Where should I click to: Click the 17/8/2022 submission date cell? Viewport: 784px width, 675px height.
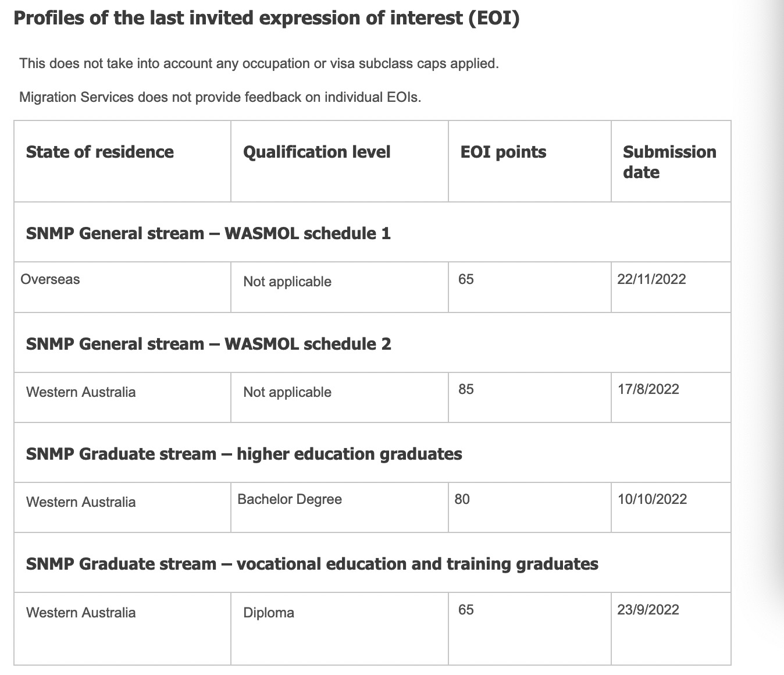648,389
